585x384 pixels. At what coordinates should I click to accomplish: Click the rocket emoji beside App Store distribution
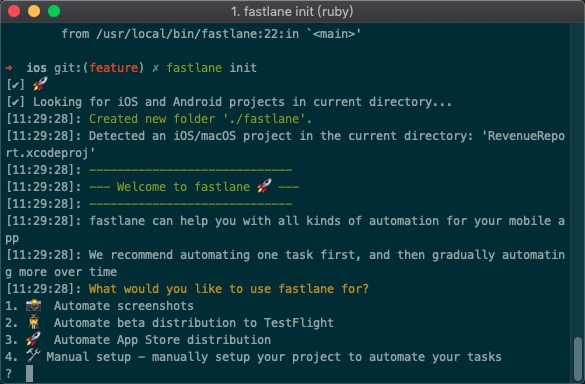[x=33, y=339]
